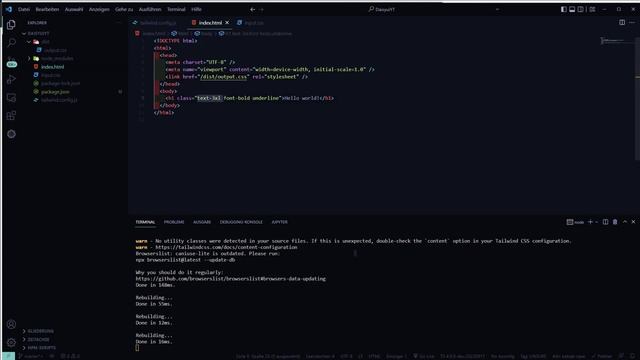
Task: Kill terminal with trash icon
Action: pyautogui.click(x=615, y=222)
